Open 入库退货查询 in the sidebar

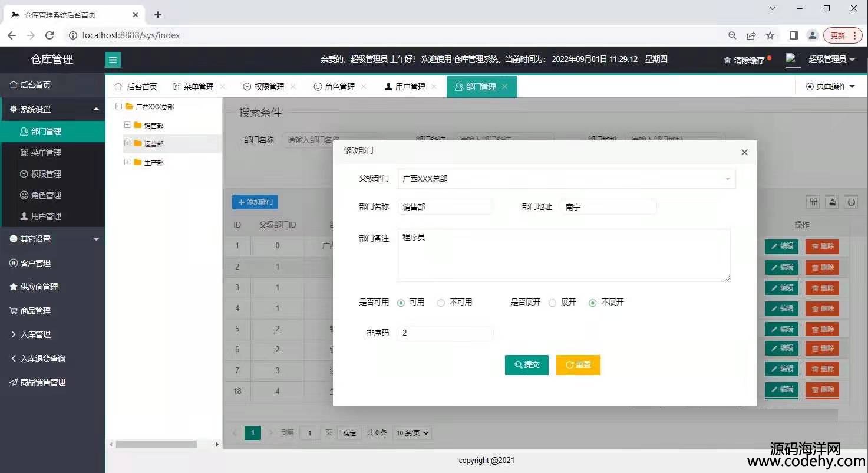(52, 359)
